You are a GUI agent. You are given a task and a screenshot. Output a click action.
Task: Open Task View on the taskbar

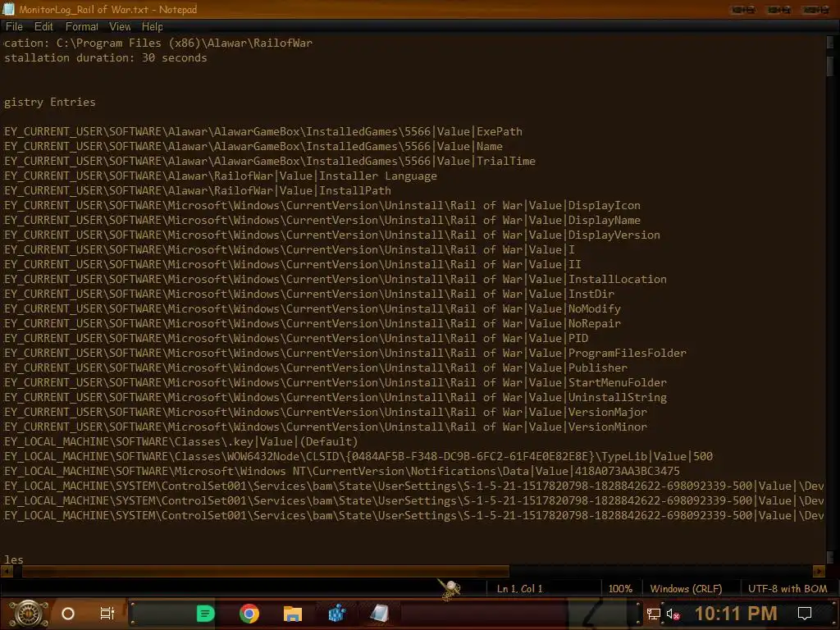coord(107,614)
